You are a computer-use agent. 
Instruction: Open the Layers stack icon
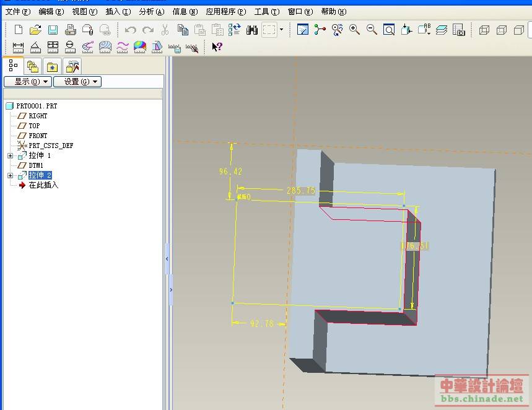click(x=442, y=30)
